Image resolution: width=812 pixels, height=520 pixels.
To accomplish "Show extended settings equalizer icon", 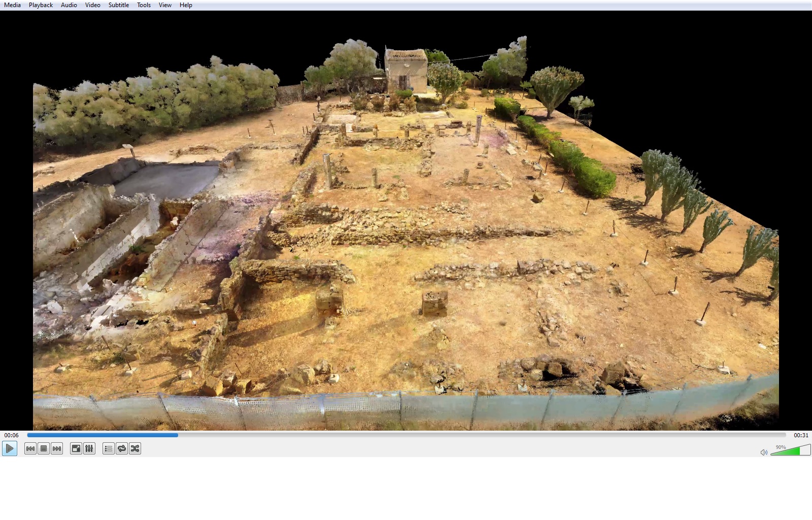I will pyautogui.click(x=89, y=448).
